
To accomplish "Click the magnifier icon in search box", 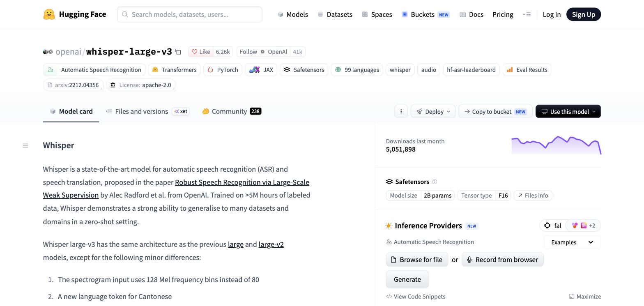I will [x=125, y=14].
